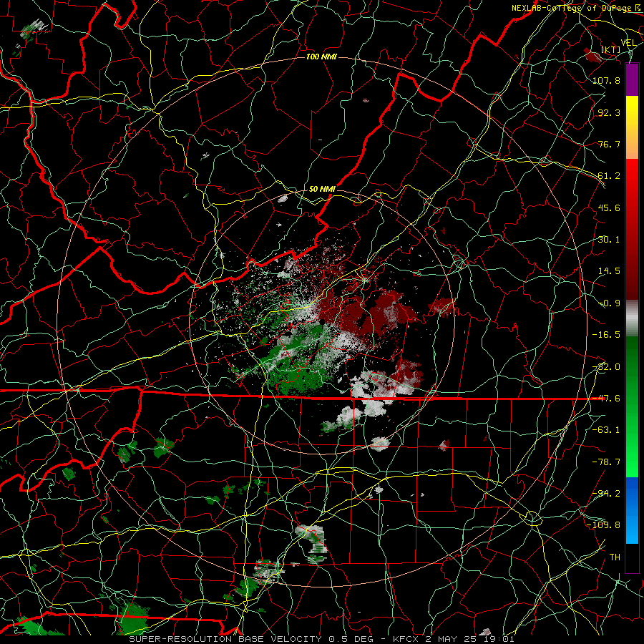Click the TH legend label
644x644 pixels.
615,557
